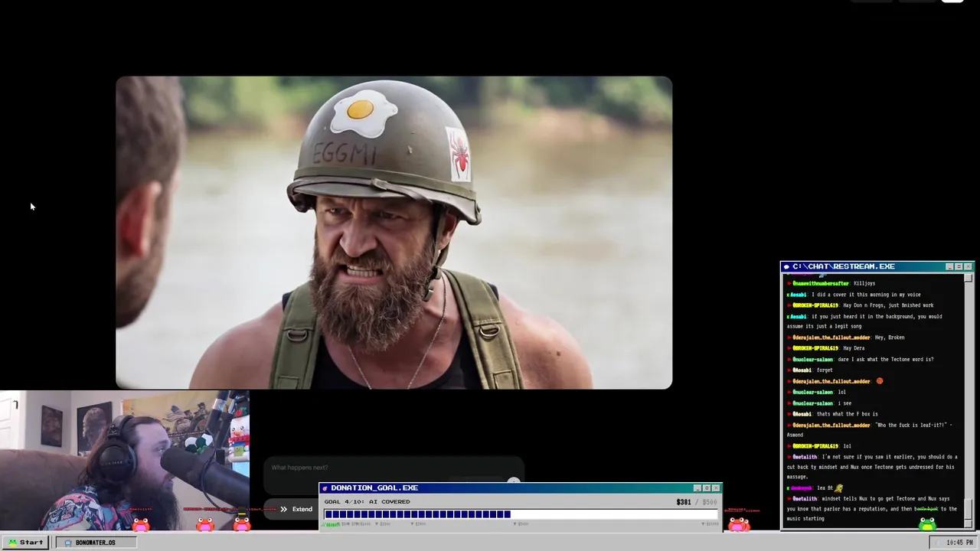Click 'GOAL 4/10: AI COVERED' label
This screenshot has height=551, width=980.
[x=367, y=502]
